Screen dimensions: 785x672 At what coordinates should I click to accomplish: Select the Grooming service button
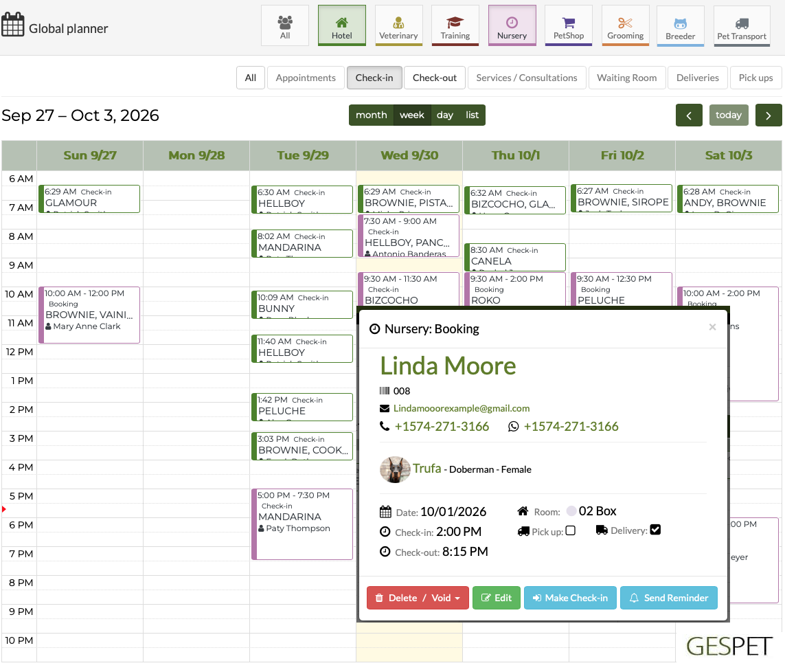click(x=625, y=25)
